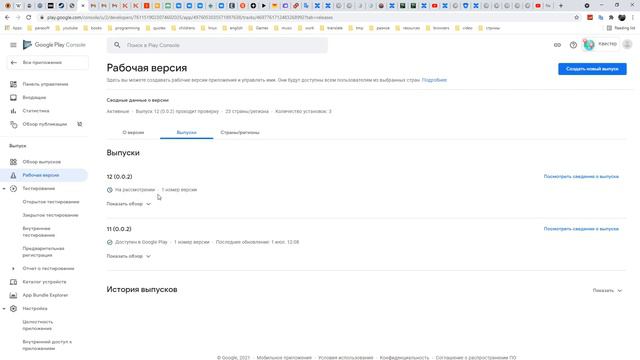The image size is (640, 360).
Task: Click the link icon in top bar
Action: [557, 45]
